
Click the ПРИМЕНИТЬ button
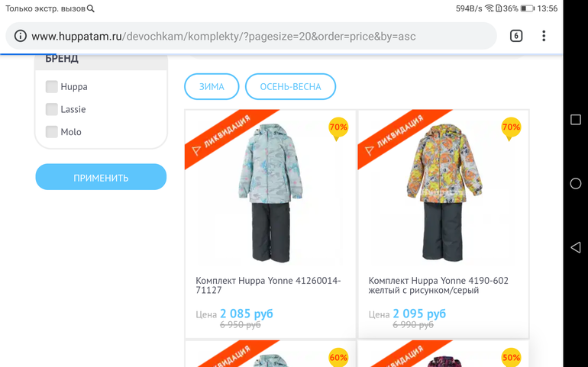101,177
